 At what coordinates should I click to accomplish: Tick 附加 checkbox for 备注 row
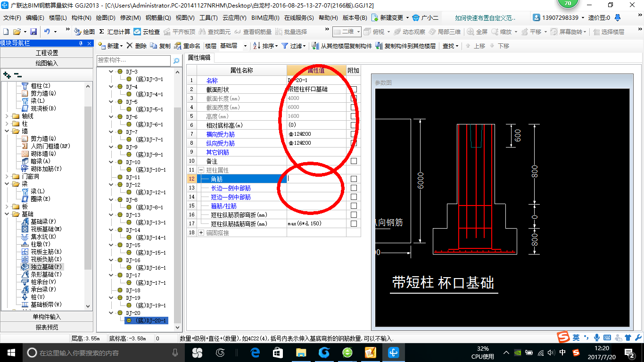pos(354,161)
